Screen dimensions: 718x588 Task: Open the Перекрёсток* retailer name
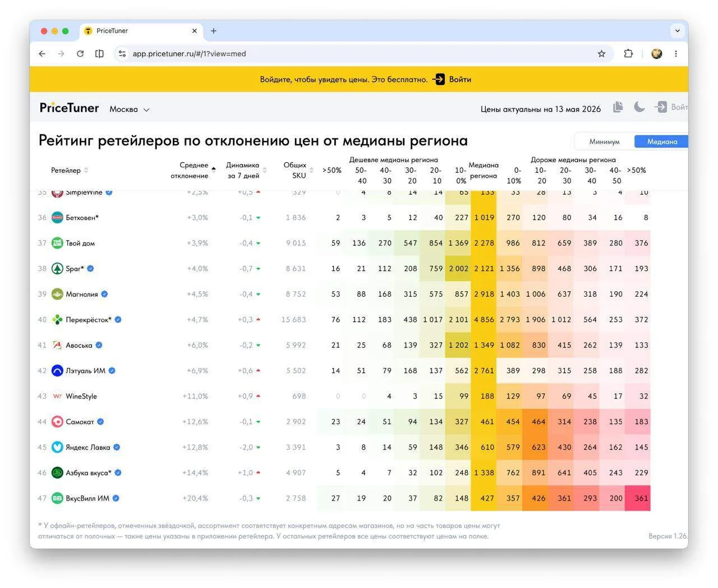pos(89,320)
